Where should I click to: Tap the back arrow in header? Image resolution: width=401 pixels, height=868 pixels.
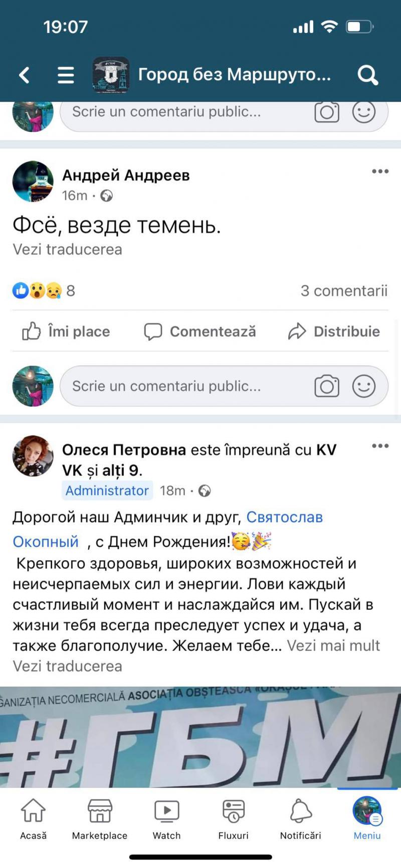[24, 75]
